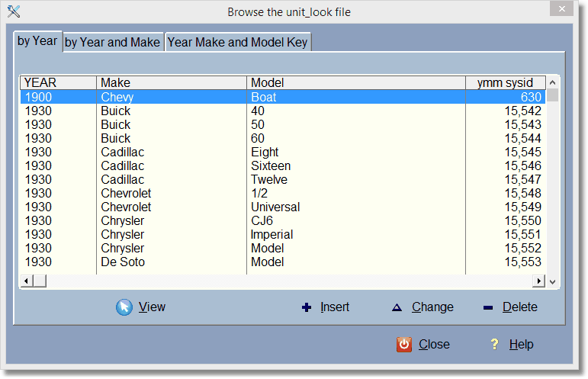The width and height of the screenshot is (588, 379).
Task: Click the sysid value 15,547
Action: coord(522,179)
